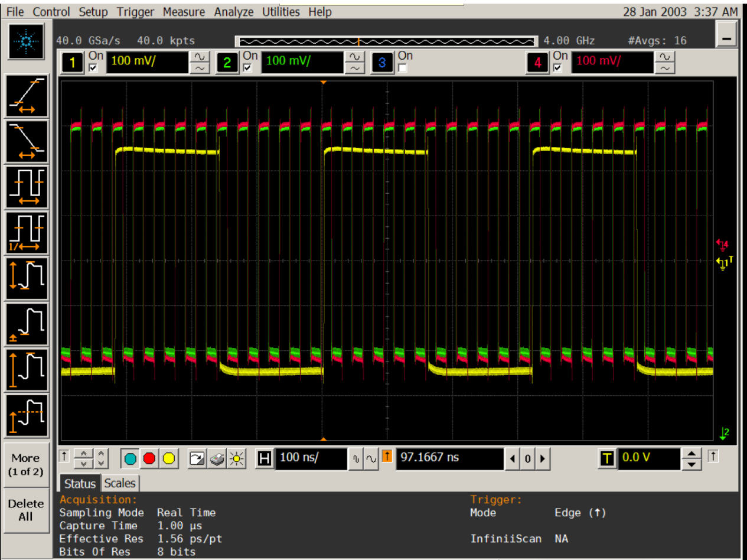Click the Delete All button

(x=26, y=510)
